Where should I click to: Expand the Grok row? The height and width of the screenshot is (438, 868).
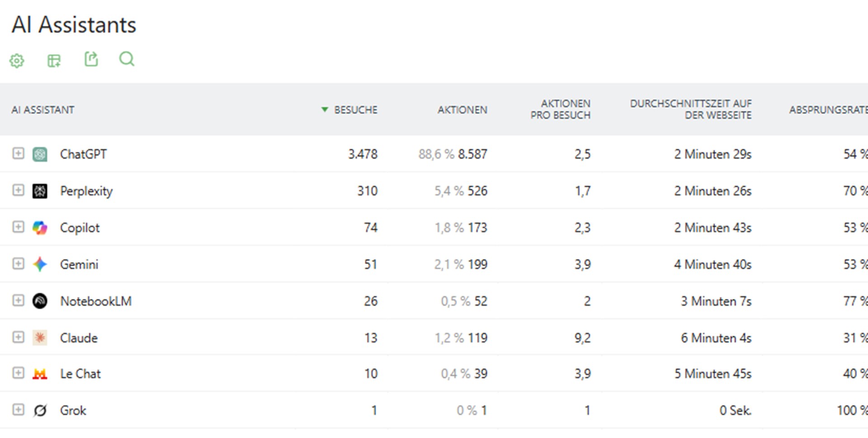pos(18,409)
